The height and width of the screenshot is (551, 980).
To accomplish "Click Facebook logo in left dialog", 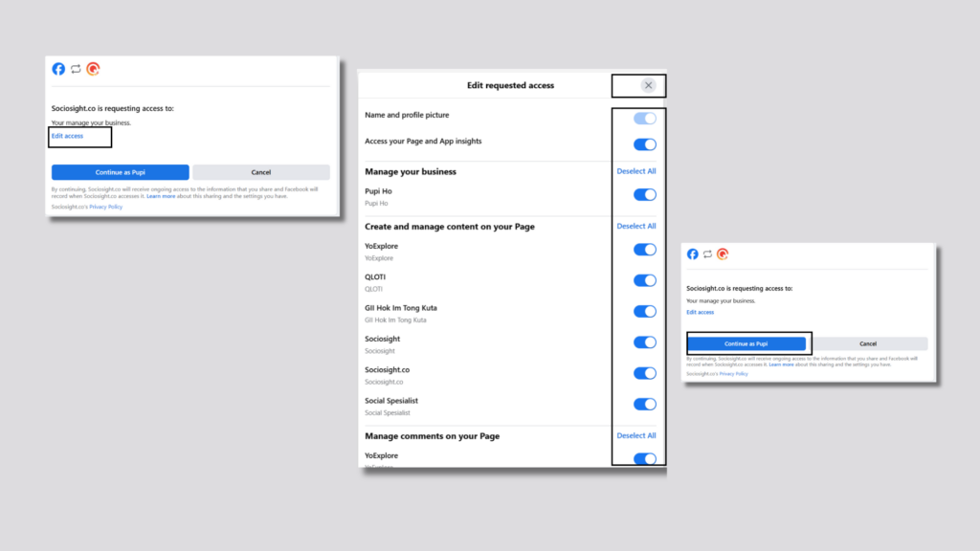I will coord(58,69).
